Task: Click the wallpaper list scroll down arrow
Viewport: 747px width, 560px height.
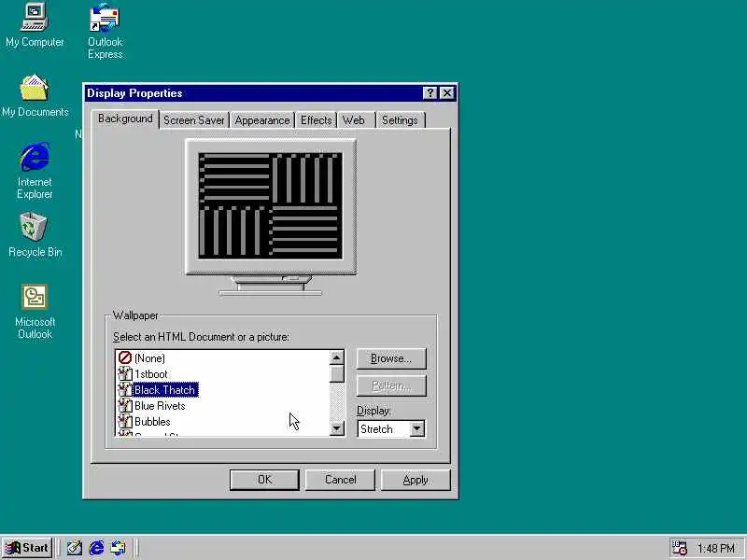Action: pyautogui.click(x=337, y=428)
